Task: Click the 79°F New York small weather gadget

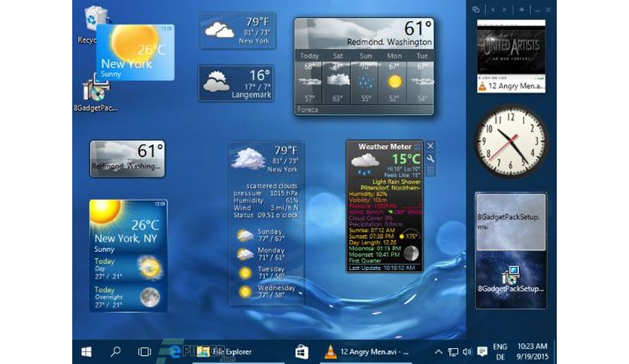Action: (239, 31)
